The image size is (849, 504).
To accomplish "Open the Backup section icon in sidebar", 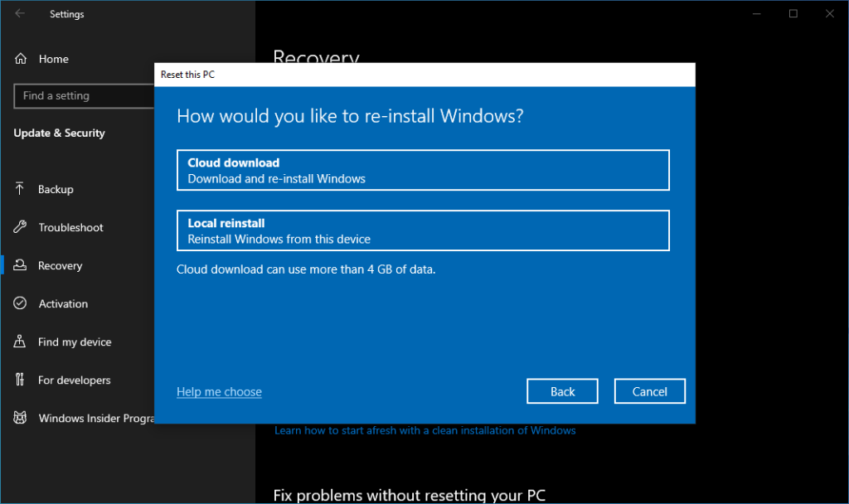I will (x=18, y=189).
